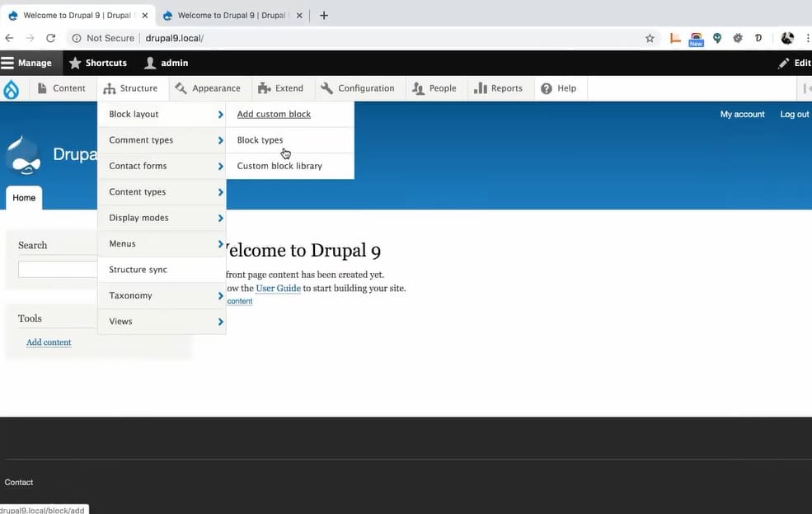Expand the Block layout submenu arrow

pos(220,115)
